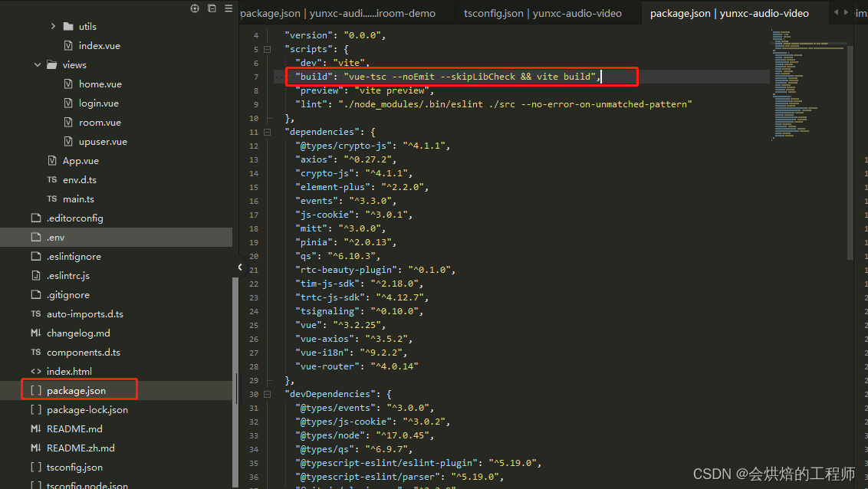Click the "rtc-beauty-plugin": "^0.1.0" line

point(375,269)
